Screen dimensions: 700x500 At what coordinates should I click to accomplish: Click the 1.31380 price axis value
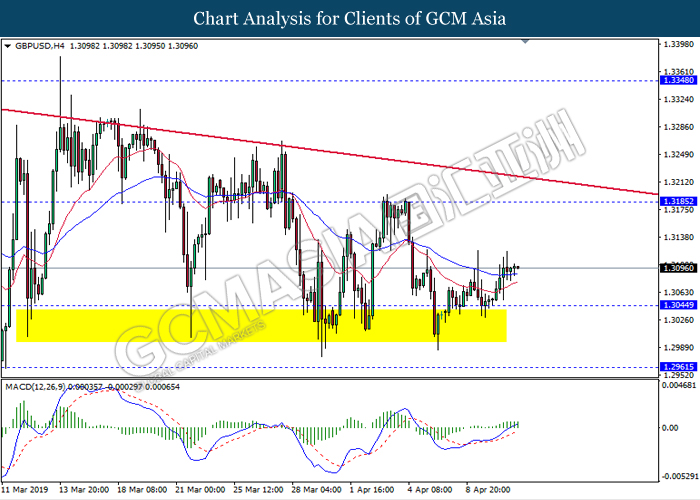(x=679, y=238)
